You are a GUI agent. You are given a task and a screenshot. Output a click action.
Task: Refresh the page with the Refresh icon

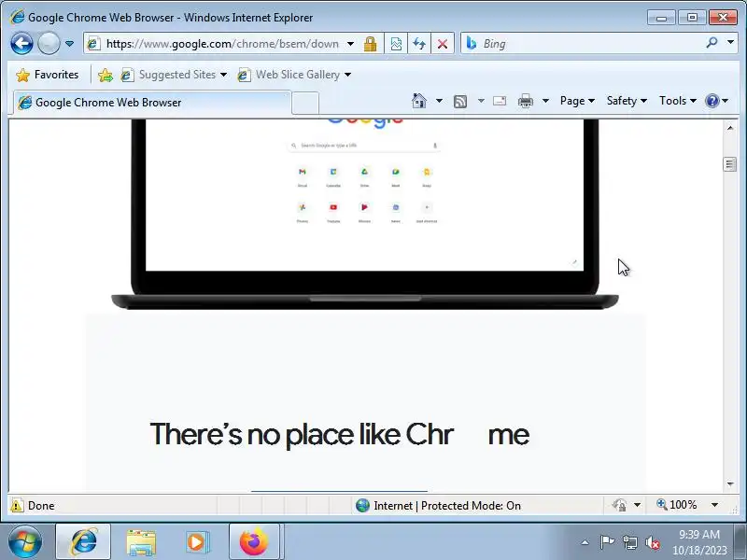pos(419,44)
